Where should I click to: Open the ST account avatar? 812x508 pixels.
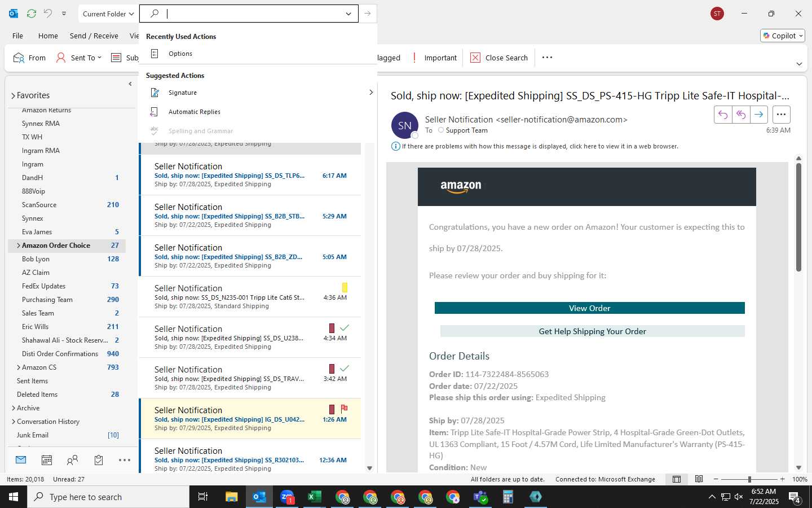(x=717, y=14)
